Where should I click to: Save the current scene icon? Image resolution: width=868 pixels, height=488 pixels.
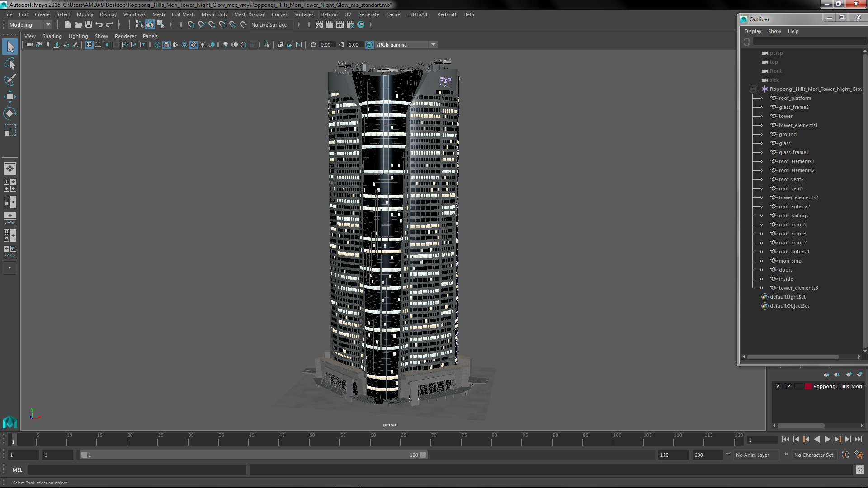pyautogui.click(x=89, y=25)
